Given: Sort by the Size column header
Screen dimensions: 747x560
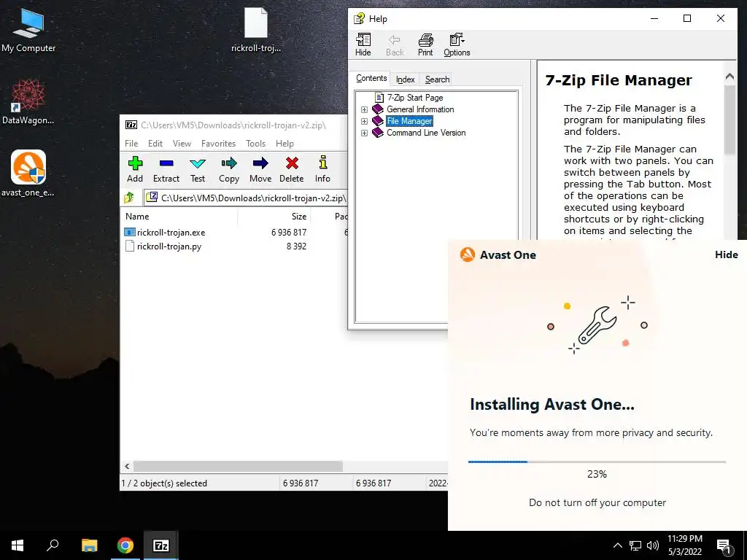Looking at the screenshot, I should point(274,216).
